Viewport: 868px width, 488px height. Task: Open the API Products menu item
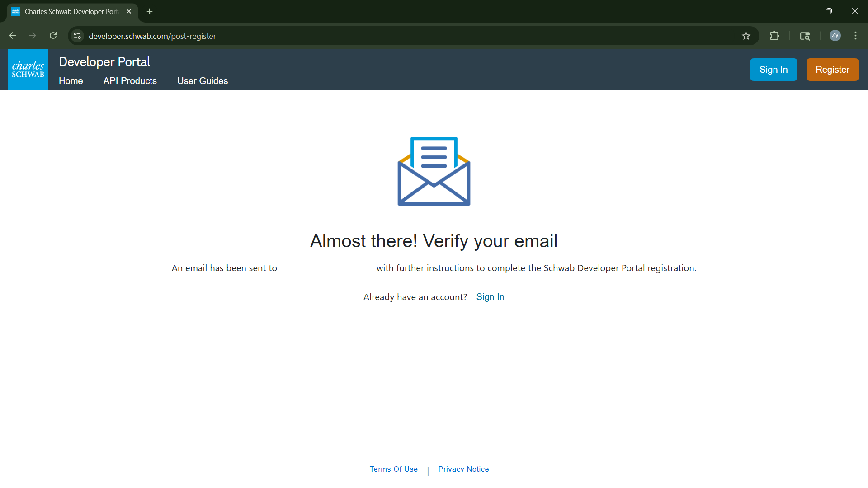[x=130, y=81]
